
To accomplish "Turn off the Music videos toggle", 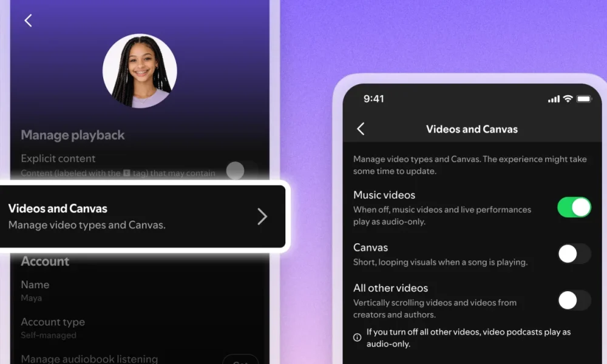I will coord(574,207).
